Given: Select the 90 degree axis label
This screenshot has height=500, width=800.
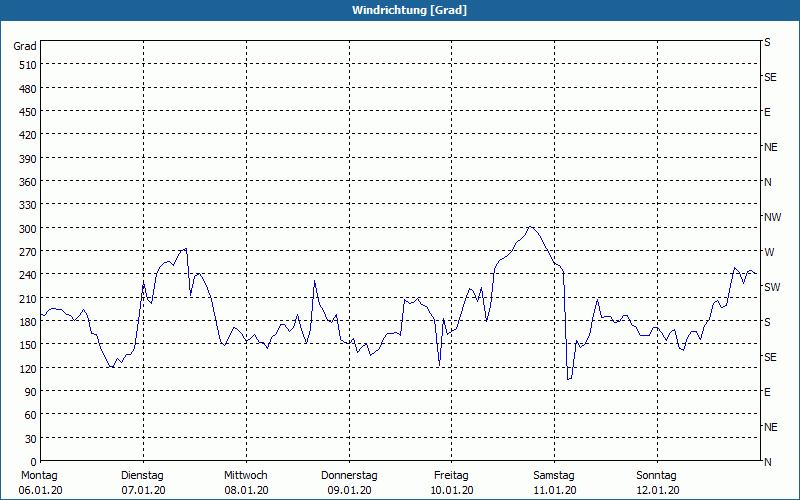Looking at the screenshot, I should [31, 392].
